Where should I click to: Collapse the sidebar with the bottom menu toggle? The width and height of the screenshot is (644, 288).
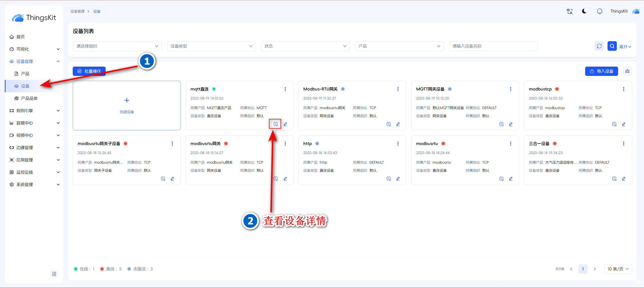(x=54, y=274)
